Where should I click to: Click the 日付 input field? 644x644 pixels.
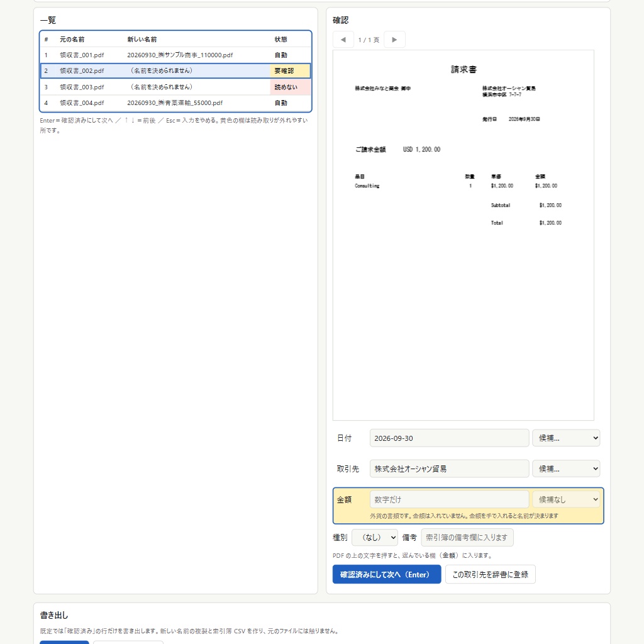click(x=449, y=438)
